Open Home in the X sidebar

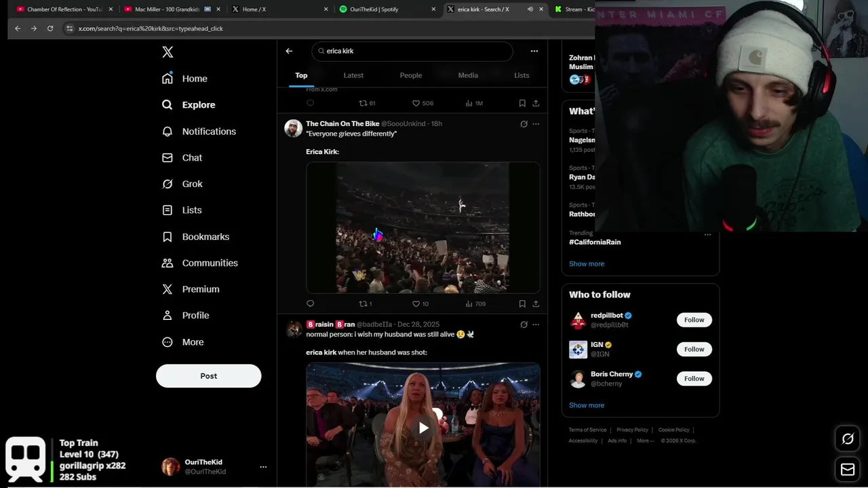(185, 79)
